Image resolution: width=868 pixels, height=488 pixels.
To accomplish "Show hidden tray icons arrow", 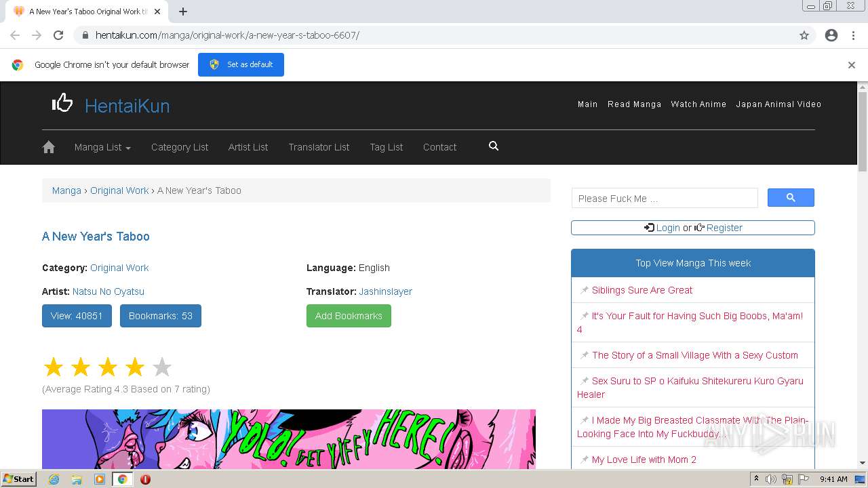I will click(x=756, y=479).
